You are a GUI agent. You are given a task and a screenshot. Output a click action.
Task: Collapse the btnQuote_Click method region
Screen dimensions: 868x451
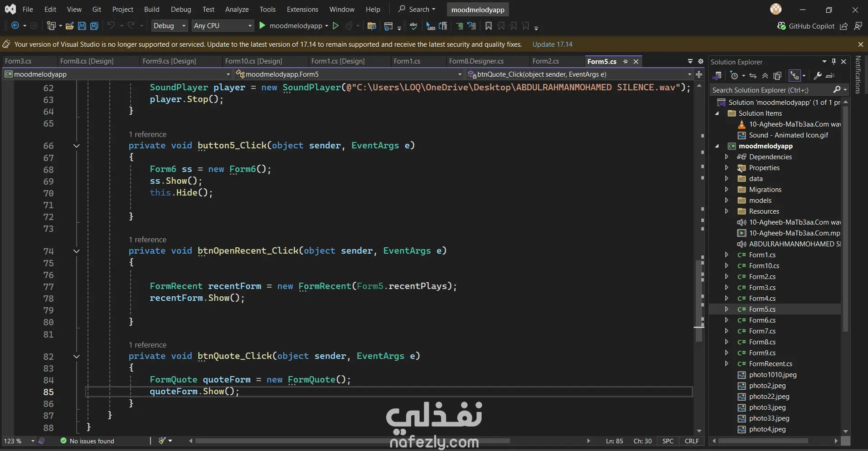76,357
